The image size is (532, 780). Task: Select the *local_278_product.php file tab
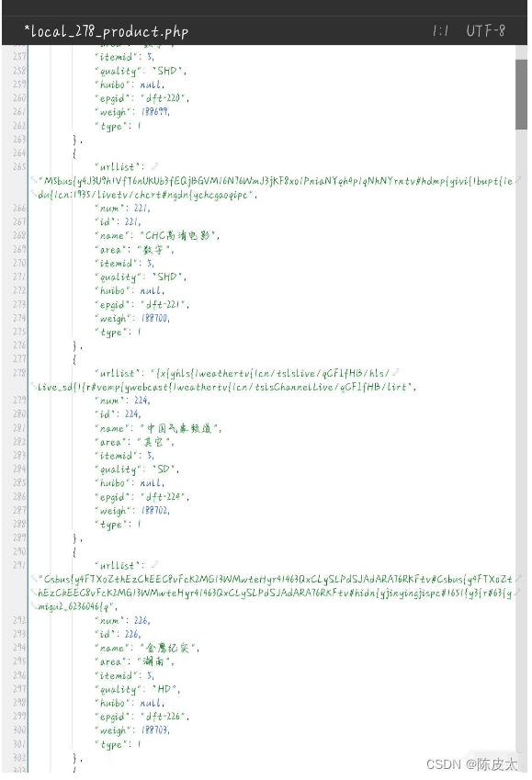106,32
